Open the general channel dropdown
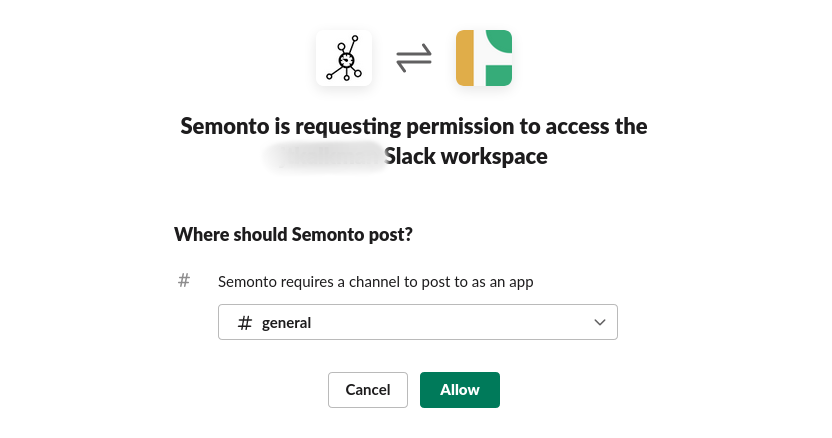Screen dimensions: 832x438 pyautogui.click(x=417, y=322)
